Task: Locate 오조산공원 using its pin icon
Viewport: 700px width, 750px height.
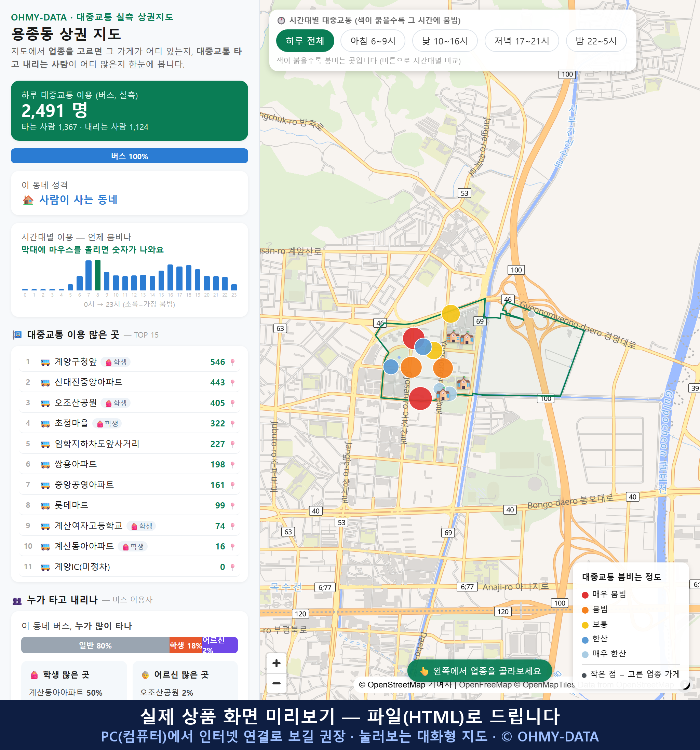Action: pos(232,403)
